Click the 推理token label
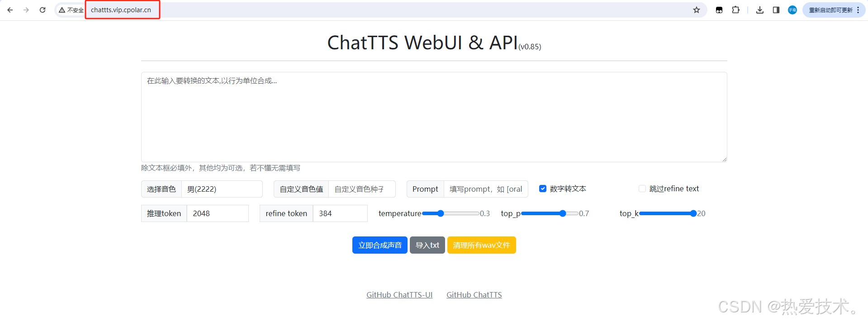868x321 pixels. pyautogui.click(x=164, y=213)
